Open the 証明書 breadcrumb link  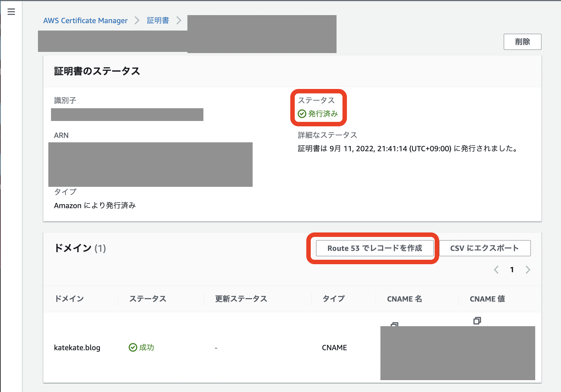pos(157,20)
